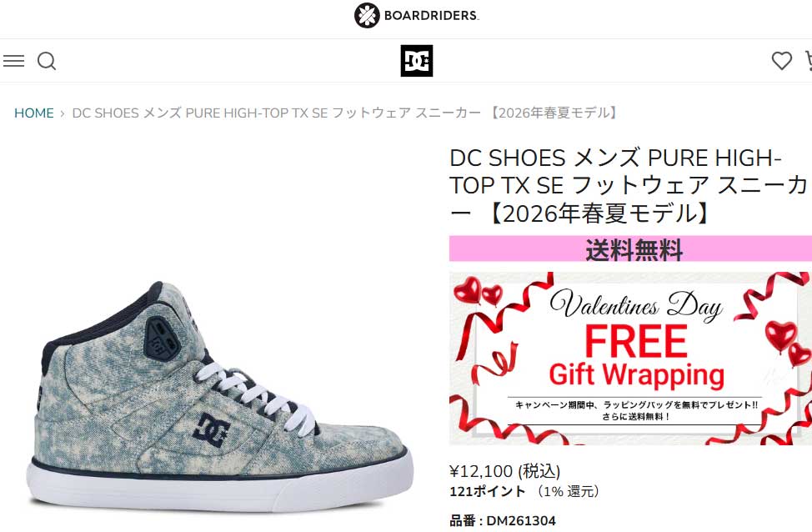Viewport: 812px width, 532px height.
Task: Click the search magnifier icon
Action: click(x=47, y=61)
